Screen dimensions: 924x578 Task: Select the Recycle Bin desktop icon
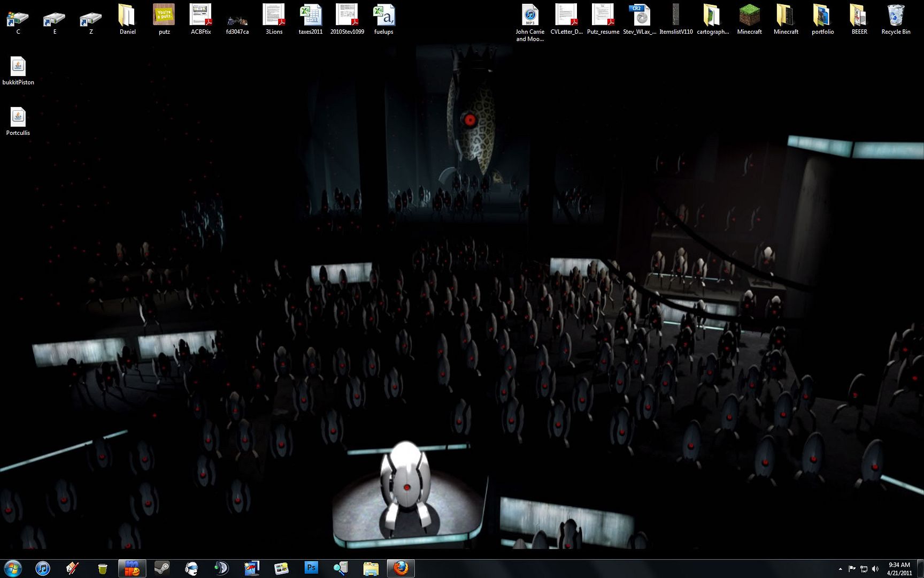pyautogui.click(x=896, y=19)
